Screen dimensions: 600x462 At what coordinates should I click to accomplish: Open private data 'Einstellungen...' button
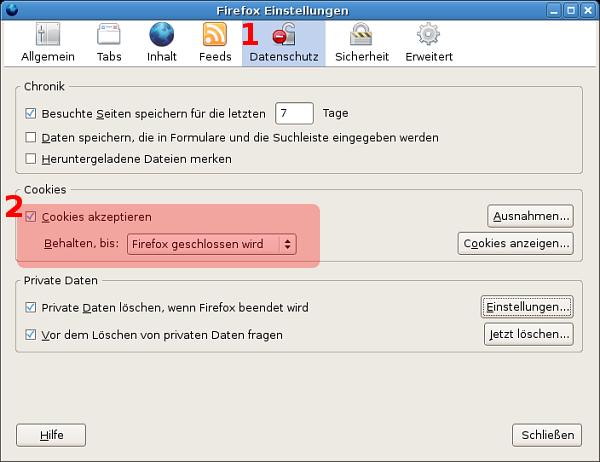[x=527, y=307]
